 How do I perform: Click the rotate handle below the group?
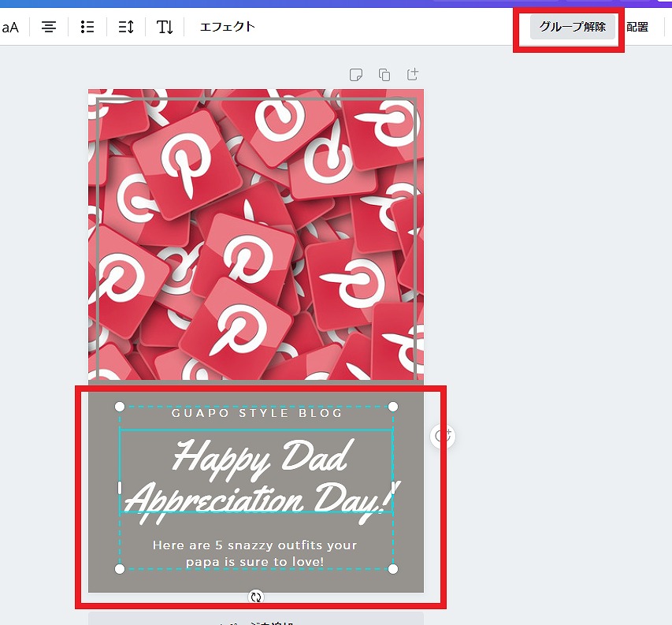[256, 597]
